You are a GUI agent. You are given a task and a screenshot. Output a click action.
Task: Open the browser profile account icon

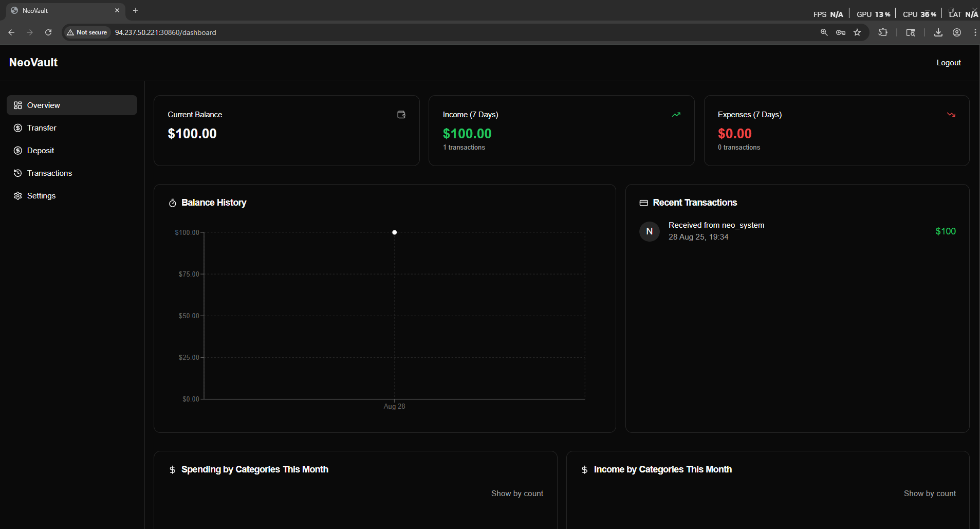coord(957,32)
